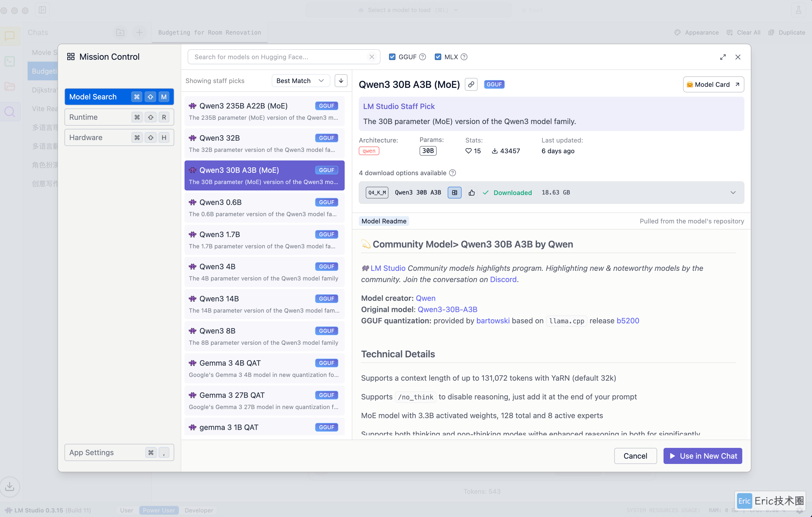Open the Qwen3-30B-A3B original model link

pyautogui.click(x=448, y=309)
